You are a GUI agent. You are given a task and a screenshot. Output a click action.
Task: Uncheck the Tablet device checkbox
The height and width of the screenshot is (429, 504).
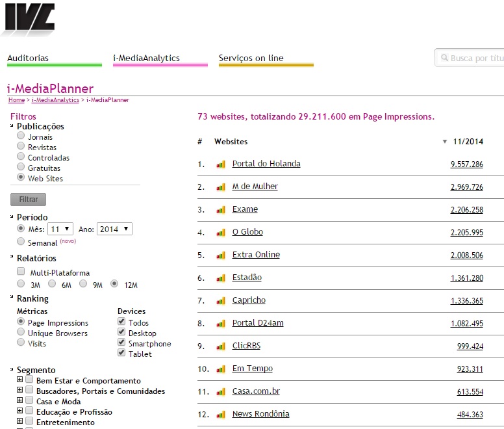point(121,352)
